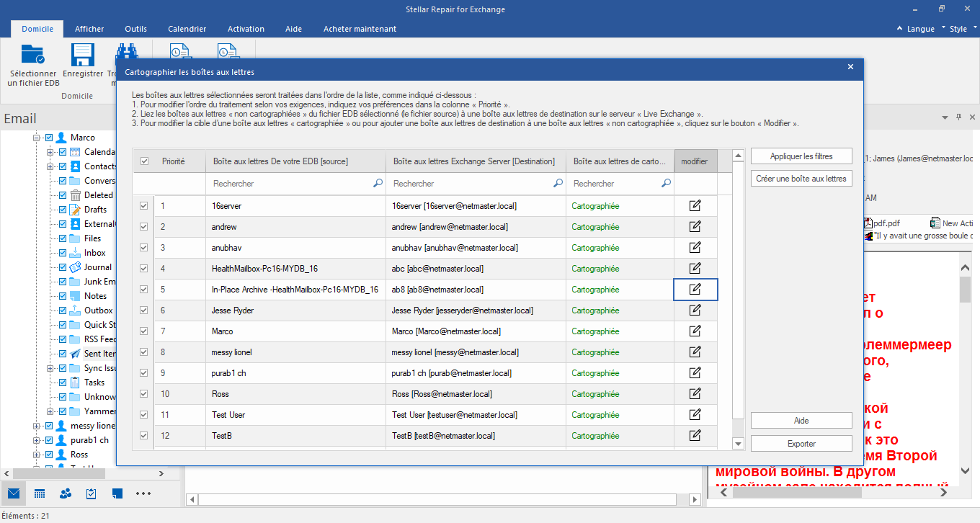Edit mapping for Test User row

[695, 415]
